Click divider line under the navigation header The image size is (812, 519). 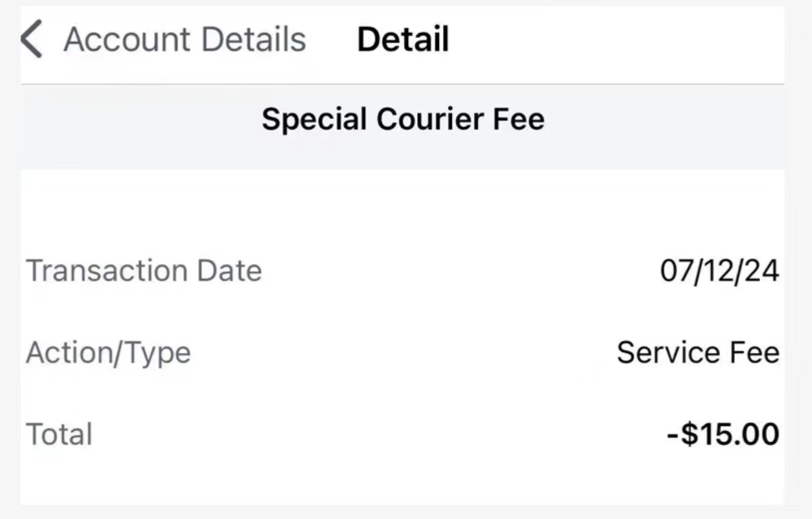(x=403, y=84)
